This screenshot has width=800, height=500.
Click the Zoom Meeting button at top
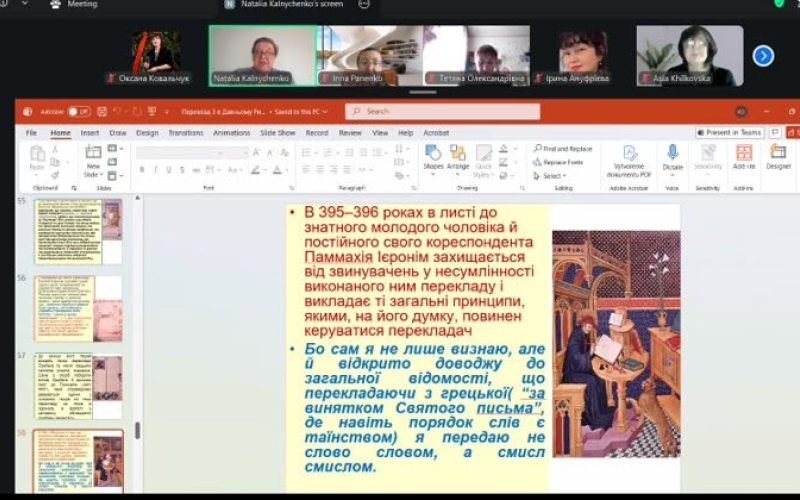74,4
